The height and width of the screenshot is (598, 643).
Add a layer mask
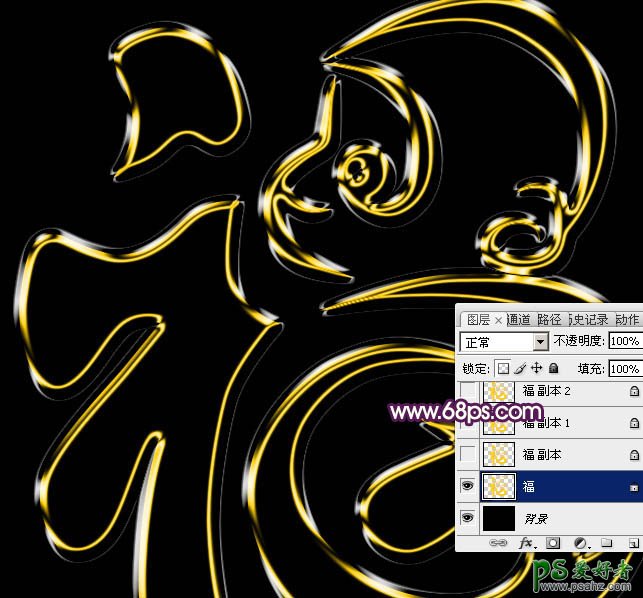point(552,542)
